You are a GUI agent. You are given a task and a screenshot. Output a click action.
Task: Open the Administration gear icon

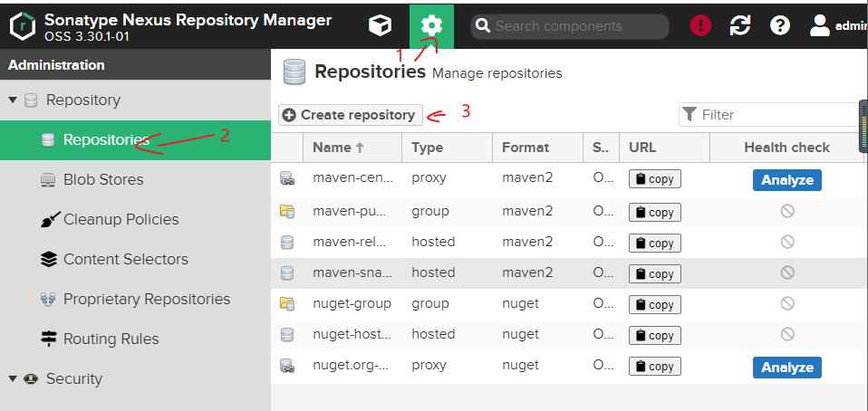[x=432, y=26]
